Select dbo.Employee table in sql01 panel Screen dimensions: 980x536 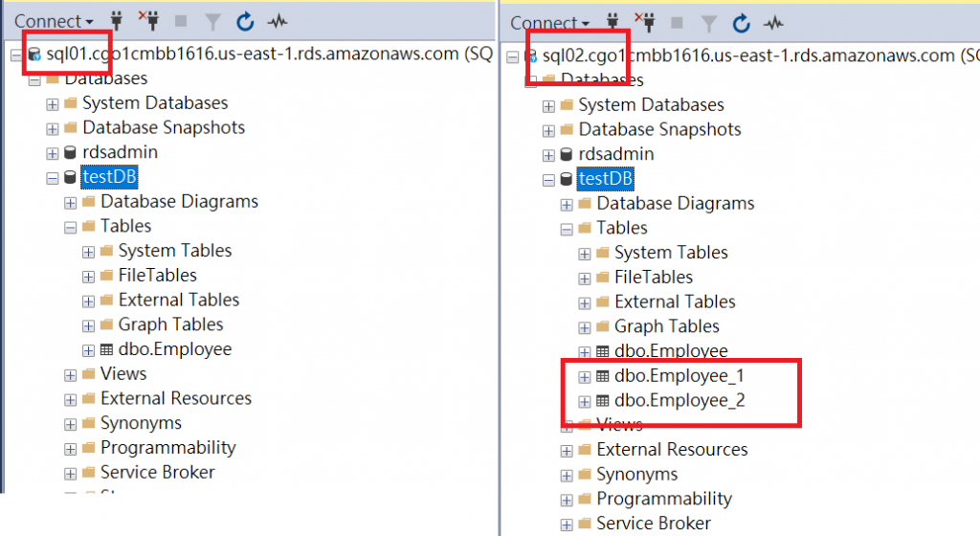(175, 348)
